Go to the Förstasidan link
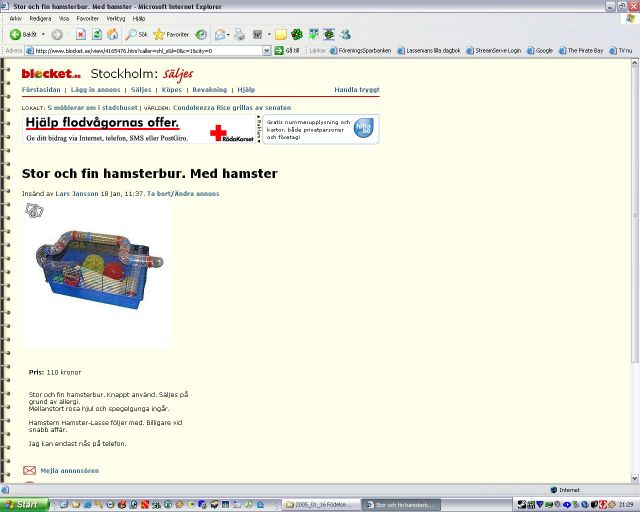Viewport: 640px width, 512px height. click(41, 90)
